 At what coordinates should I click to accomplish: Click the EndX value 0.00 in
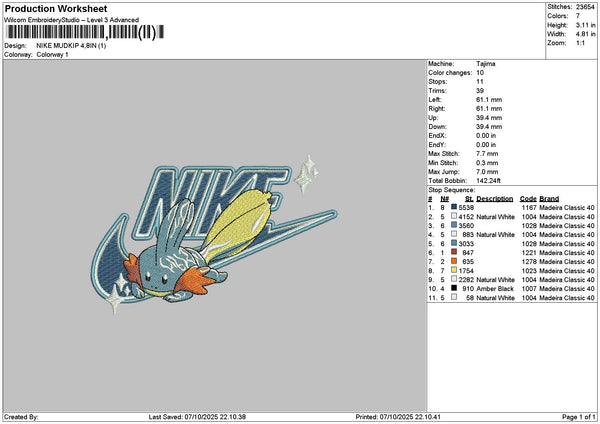tap(486, 136)
